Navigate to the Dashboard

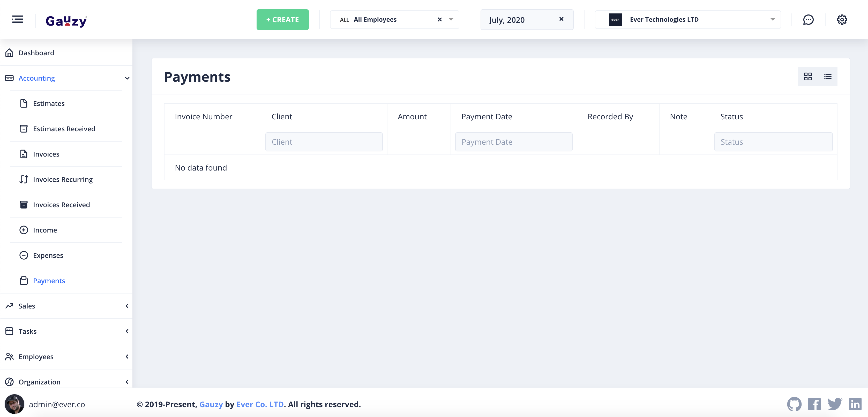point(36,53)
